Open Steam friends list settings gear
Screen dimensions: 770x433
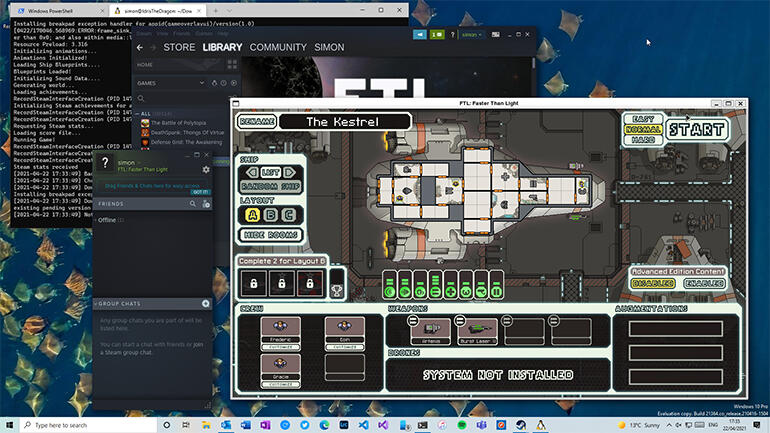tap(206, 169)
